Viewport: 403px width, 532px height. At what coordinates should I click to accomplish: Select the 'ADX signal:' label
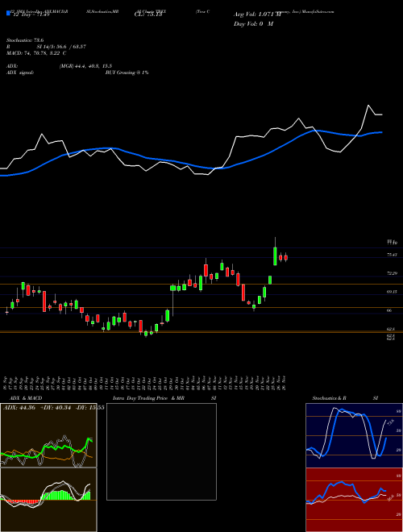pos(20,73)
